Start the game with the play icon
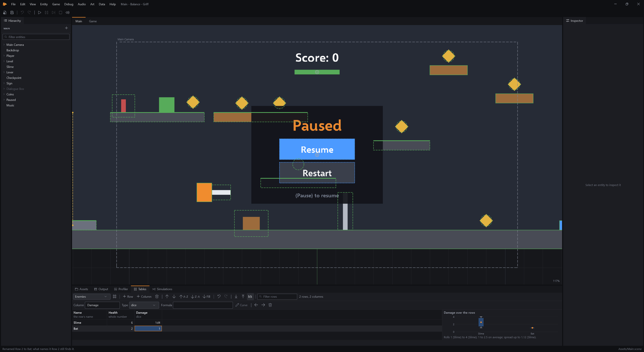The width and height of the screenshot is (644, 352). [x=39, y=12]
